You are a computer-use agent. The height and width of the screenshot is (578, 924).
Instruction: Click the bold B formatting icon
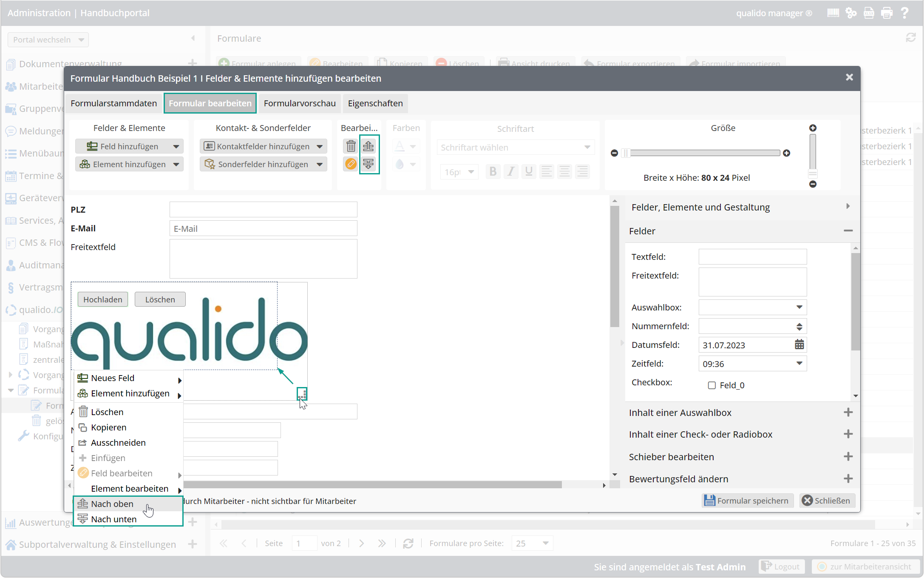point(493,171)
